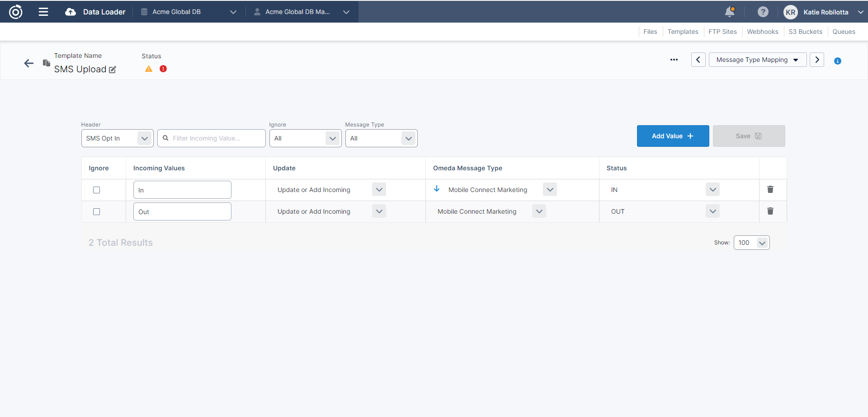
Task: Click the blue info icon
Action: (x=837, y=61)
